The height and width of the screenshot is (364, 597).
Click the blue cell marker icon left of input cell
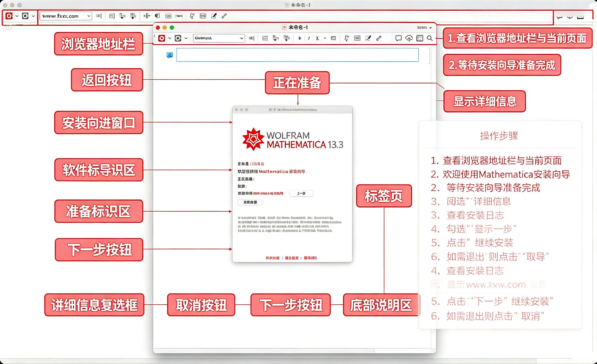tap(170, 55)
